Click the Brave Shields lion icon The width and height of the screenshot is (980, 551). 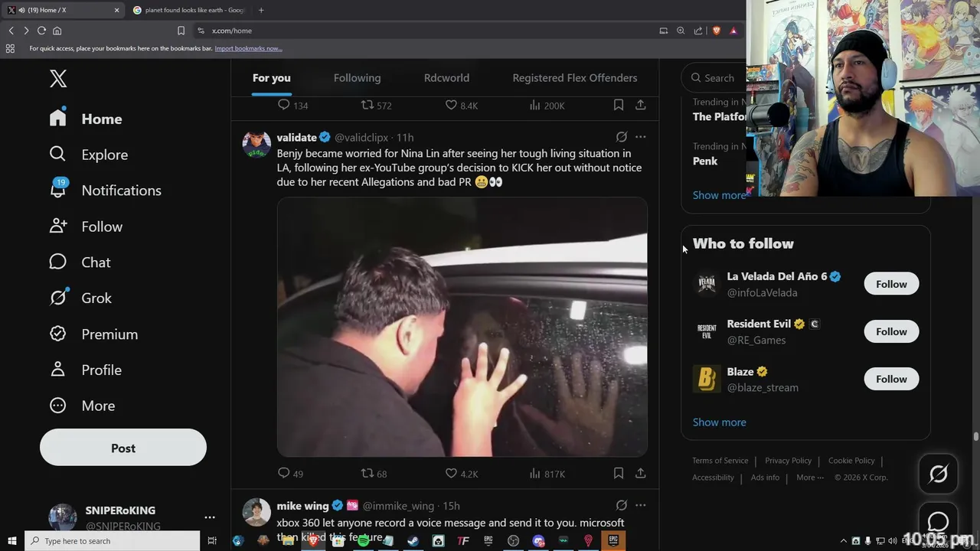[717, 31]
